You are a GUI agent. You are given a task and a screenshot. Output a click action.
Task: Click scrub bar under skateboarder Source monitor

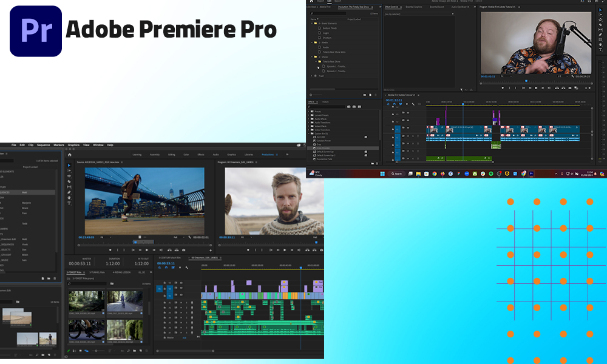pos(145,245)
